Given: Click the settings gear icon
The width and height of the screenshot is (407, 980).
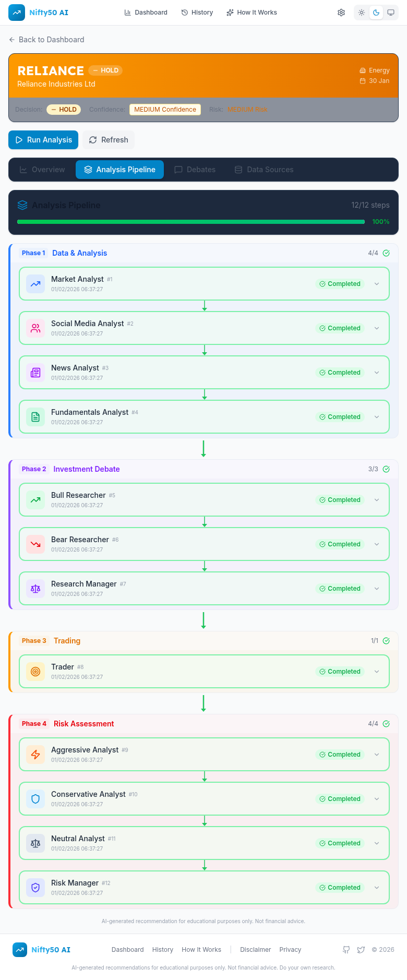Looking at the screenshot, I should [x=341, y=13].
